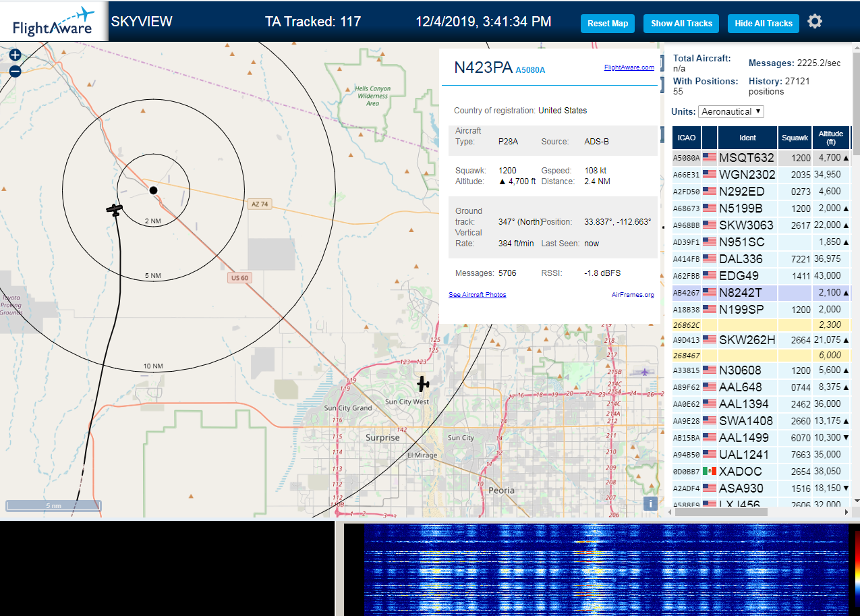Select the N30608 aircraft row
Screen dimensions: 860x616
tap(761, 370)
